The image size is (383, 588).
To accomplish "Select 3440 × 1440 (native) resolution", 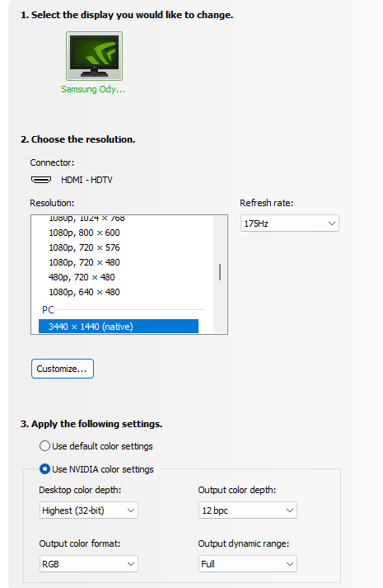I will click(x=119, y=327).
